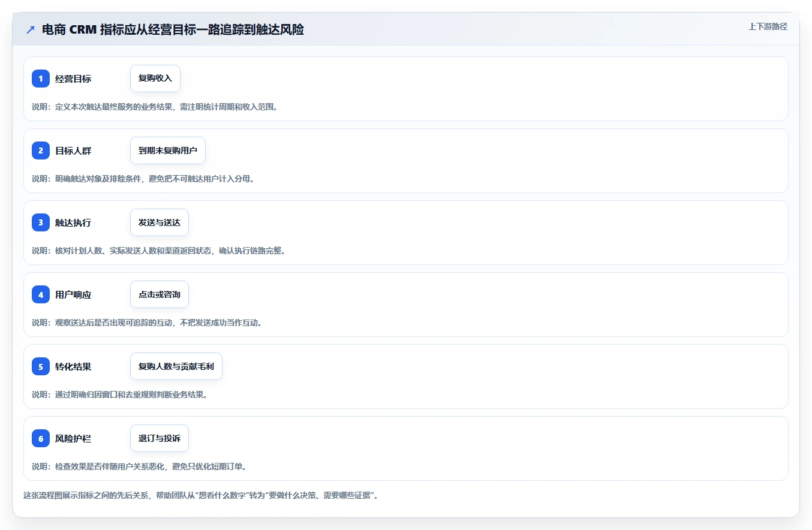
Task: Select the 复购人数与贡献毛利 chip
Action: 176,366
